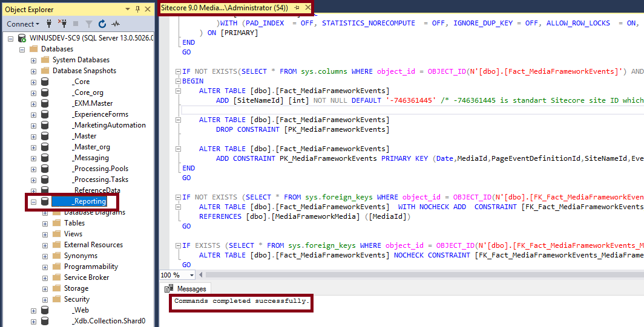Screen dimensions: 644x327
Task: Click the Tables folder icon
Action: (x=57, y=223)
